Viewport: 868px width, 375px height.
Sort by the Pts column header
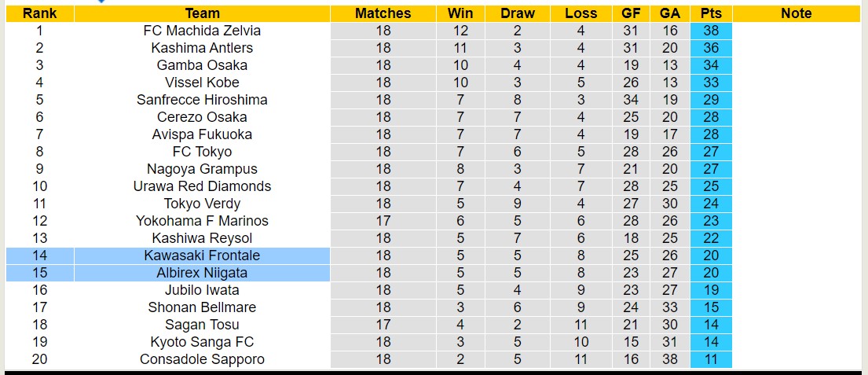coord(711,13)
